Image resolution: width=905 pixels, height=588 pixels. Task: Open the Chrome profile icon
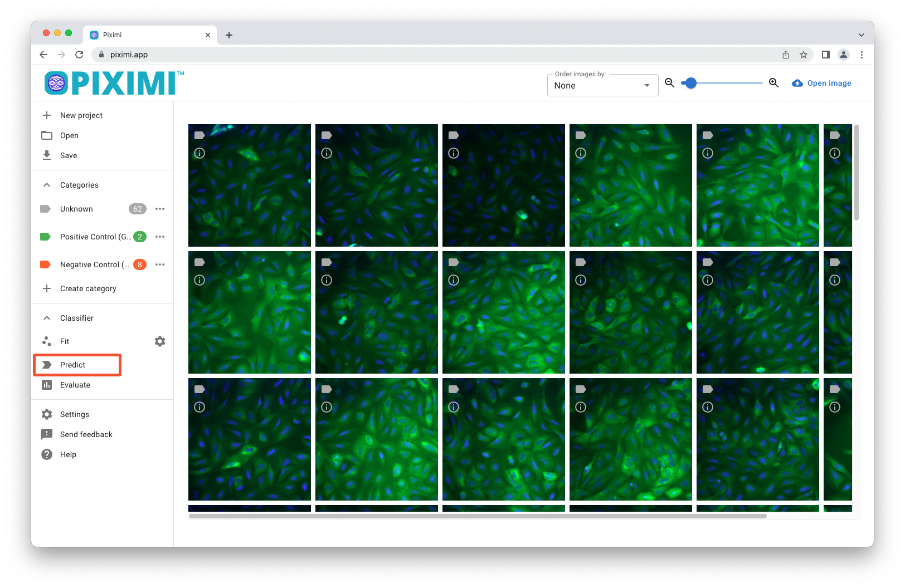844,55
